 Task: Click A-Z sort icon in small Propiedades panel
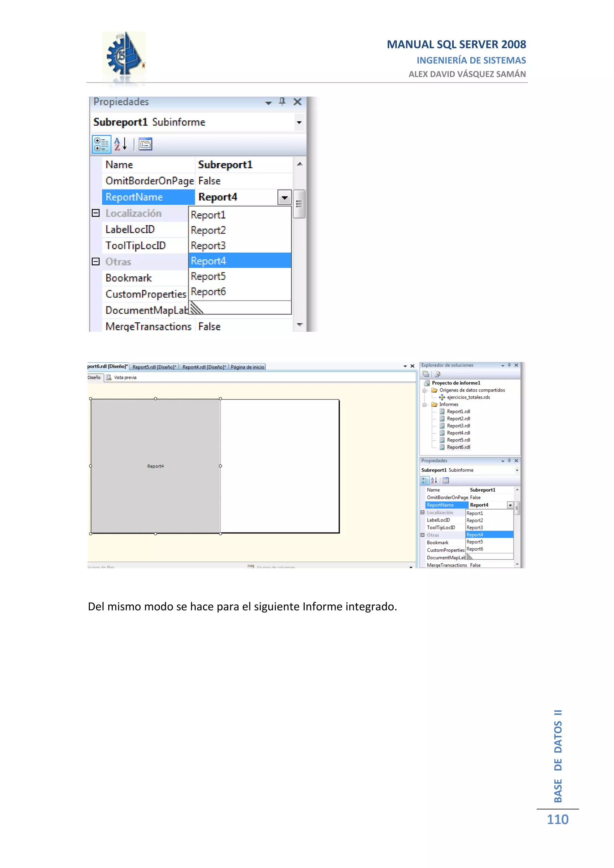[434, 480]
